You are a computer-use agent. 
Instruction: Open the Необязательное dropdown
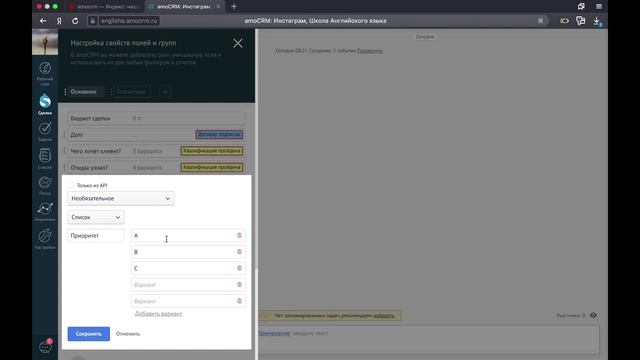(121, 198)
